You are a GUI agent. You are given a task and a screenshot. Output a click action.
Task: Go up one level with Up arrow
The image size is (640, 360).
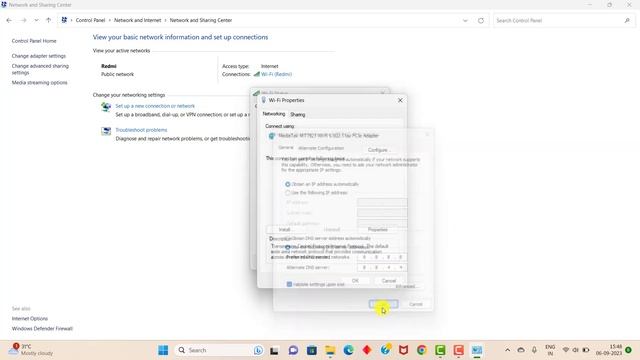point(49,20)
